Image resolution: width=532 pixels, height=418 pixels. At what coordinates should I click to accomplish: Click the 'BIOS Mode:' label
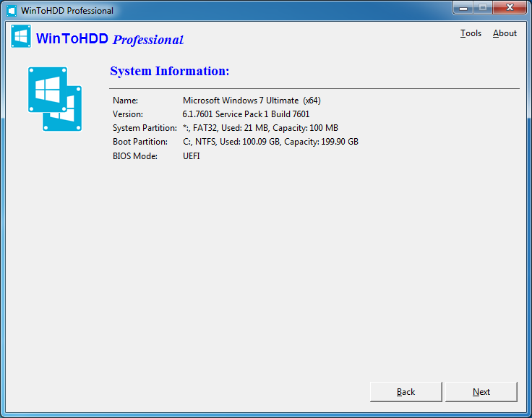click(x=135, y=156)
